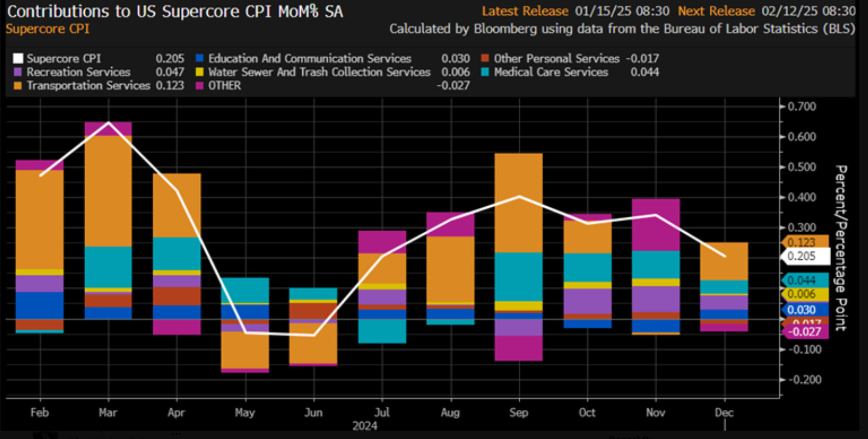This screenshot has height=439, width=868.
Task: Click the orange Supercore CPI subtitle
Action: pos(47,29)
